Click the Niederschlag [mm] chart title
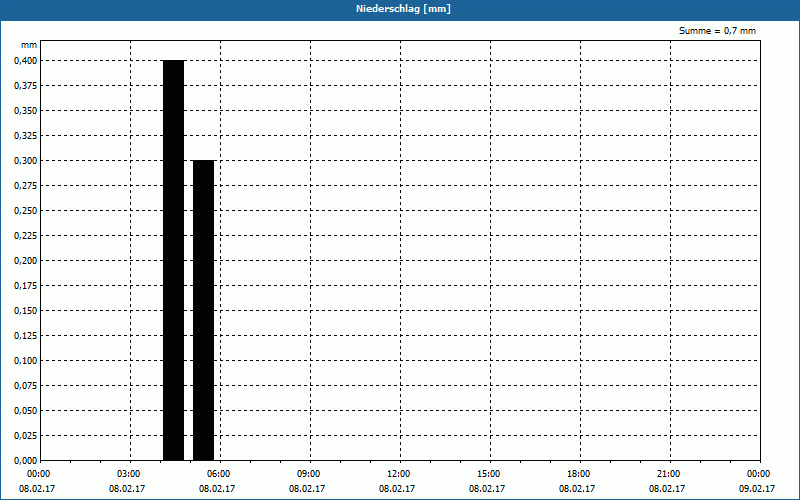Viewport: 800px width, 500px height. 403,9
